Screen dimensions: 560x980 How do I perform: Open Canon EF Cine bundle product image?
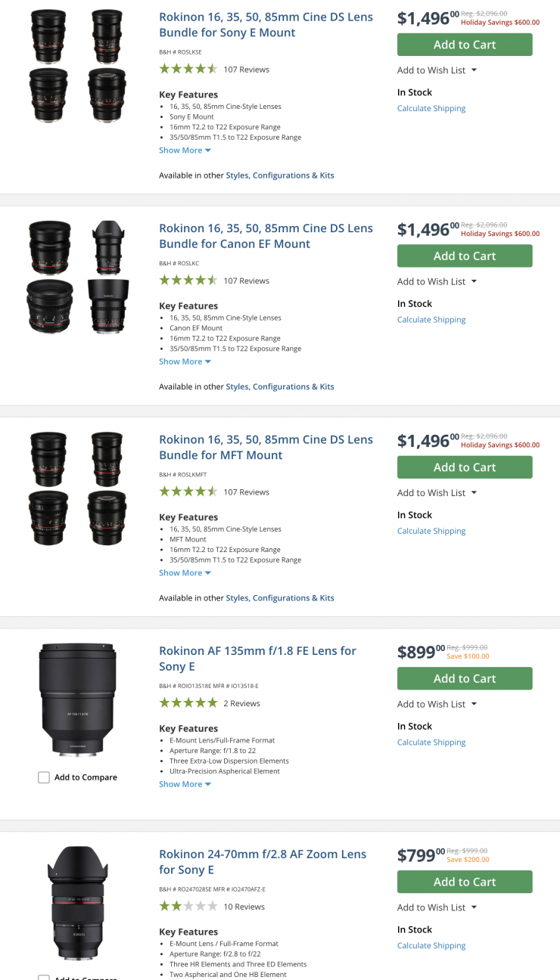pos(78,277)
